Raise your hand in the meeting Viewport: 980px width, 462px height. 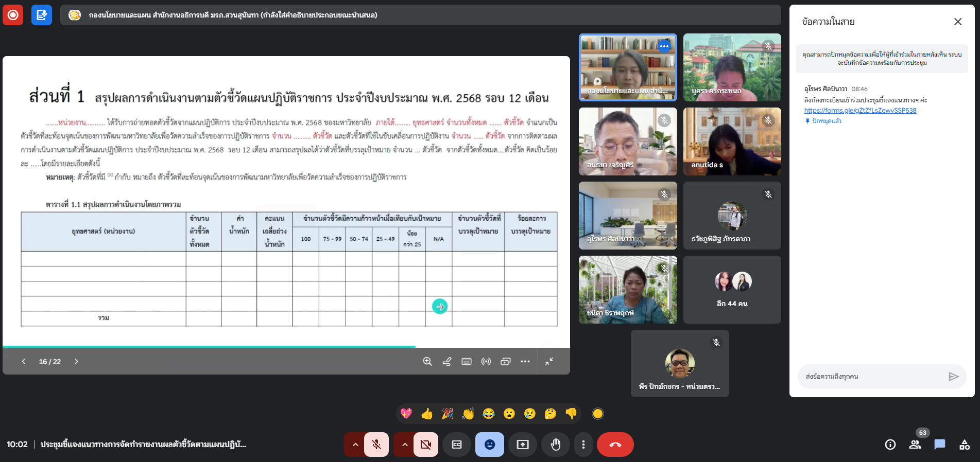[555, 445]
